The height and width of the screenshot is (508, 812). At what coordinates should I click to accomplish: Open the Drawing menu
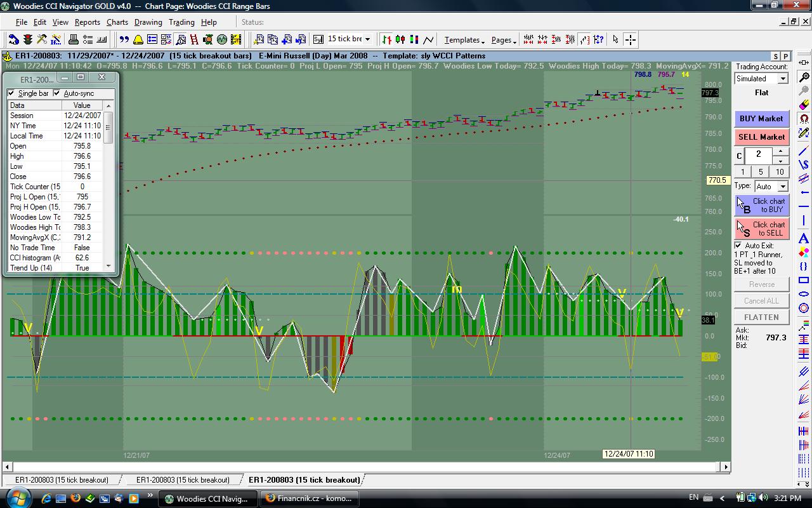(148, 22)
